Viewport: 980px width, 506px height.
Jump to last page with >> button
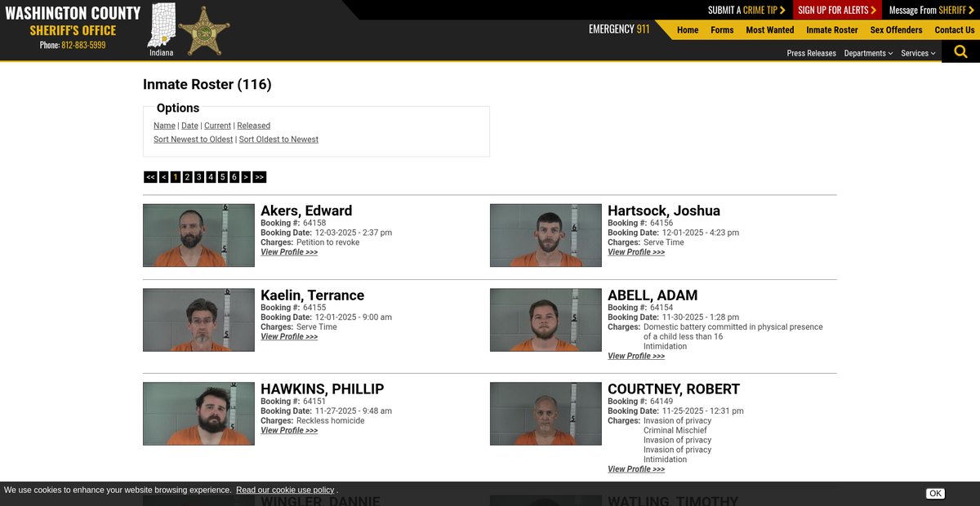[x=260, y=177]
